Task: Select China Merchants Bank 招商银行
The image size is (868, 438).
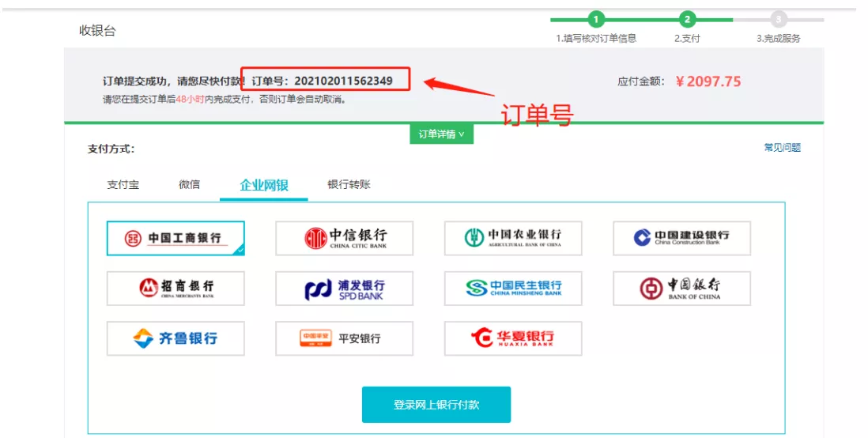Action: pyautogui.click(x=175, y=289)
